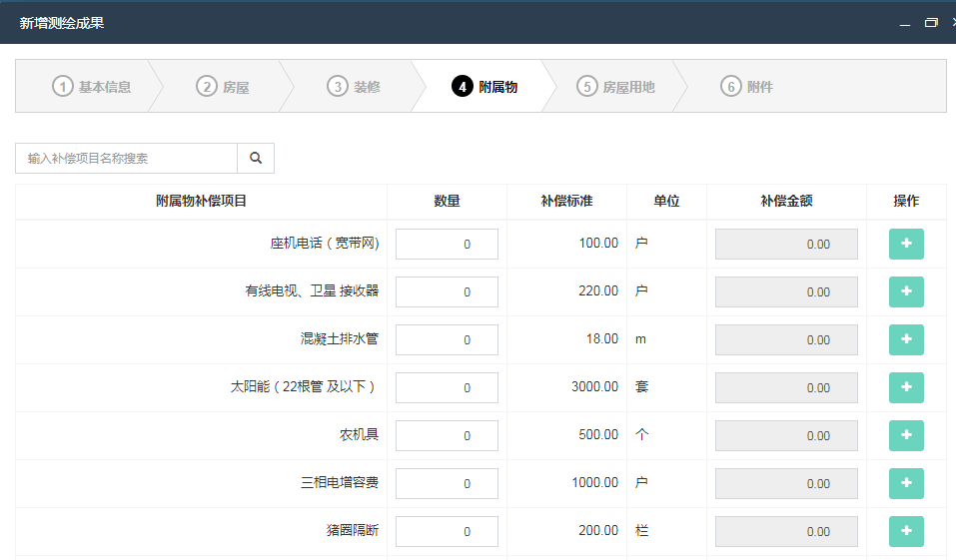Go to step 5 房屋用地
This screenshot has width=956, height=560.
615,87
